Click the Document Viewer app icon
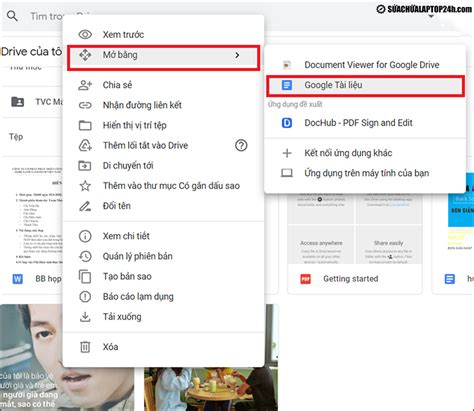The image size is (474, 411). click(x=287, y=65)
